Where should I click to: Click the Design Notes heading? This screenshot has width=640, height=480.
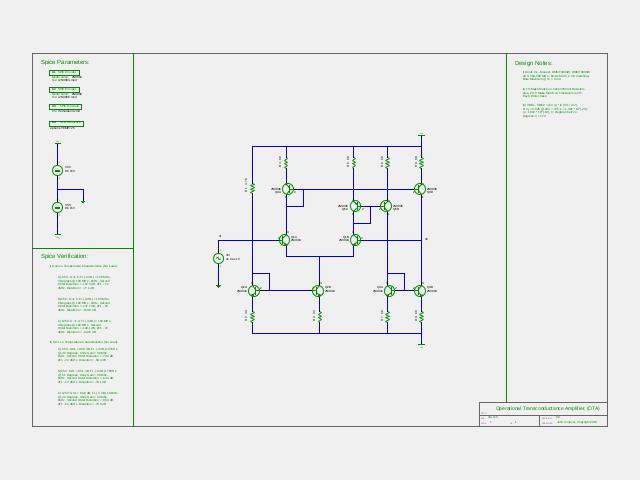[533, 63]
